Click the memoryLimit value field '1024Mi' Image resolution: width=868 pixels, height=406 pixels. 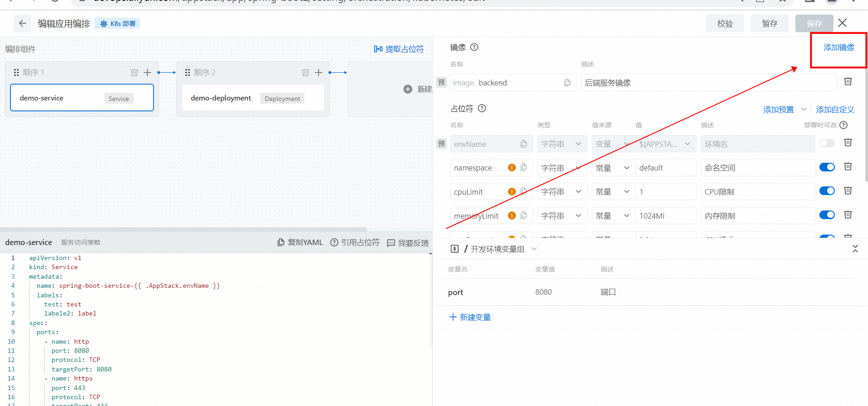point(666,216)
